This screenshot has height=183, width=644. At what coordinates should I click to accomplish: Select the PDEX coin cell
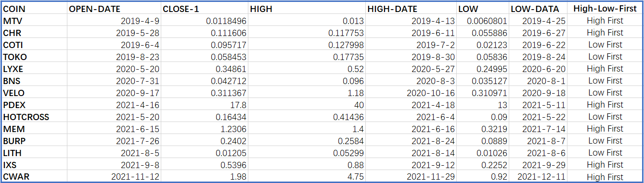tap(34, 105)
